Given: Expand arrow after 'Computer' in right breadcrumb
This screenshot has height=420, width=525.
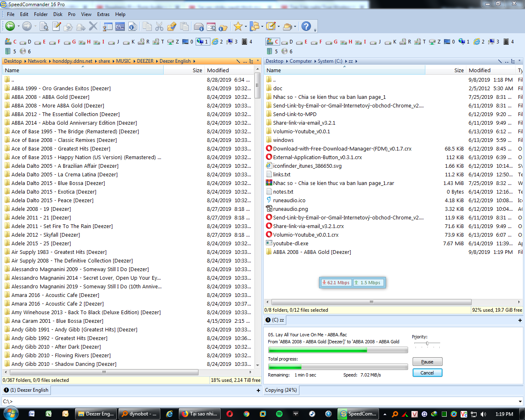Looking at the screenshot, I should point(315,61).
